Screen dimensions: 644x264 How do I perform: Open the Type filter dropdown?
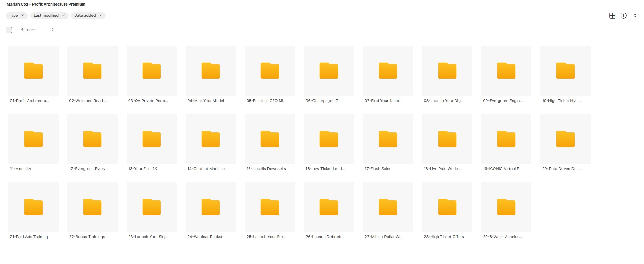tap(16, 15)
